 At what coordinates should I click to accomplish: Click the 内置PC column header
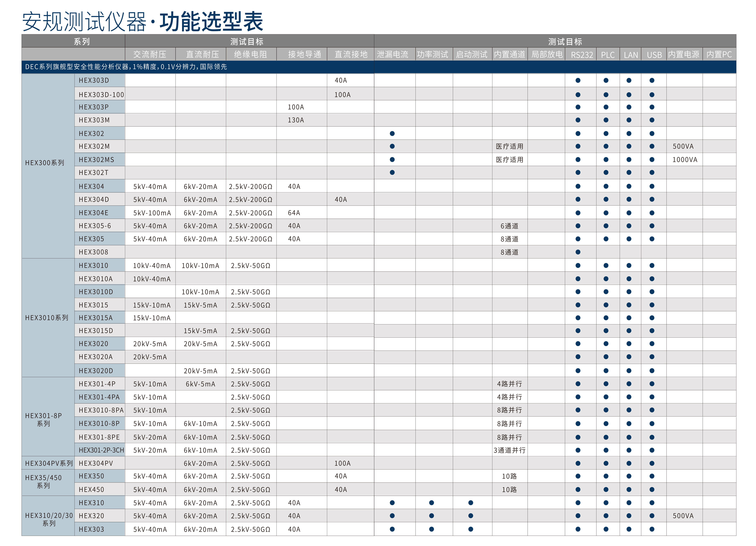coord(719,54)
